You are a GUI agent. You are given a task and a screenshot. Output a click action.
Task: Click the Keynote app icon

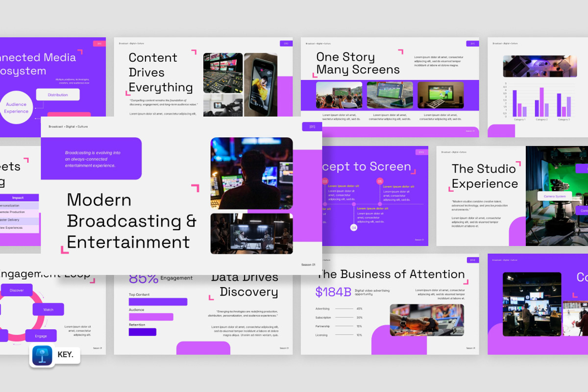[x=42, y=356]
